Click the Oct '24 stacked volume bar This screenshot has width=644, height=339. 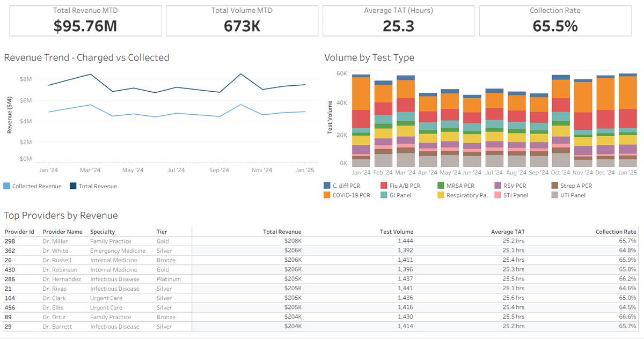pos(561,121)
